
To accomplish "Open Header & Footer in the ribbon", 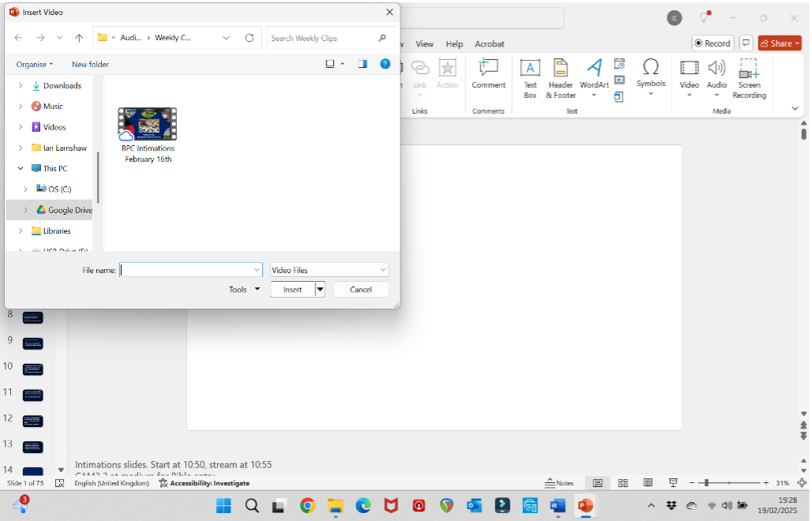I will [560, 78].
